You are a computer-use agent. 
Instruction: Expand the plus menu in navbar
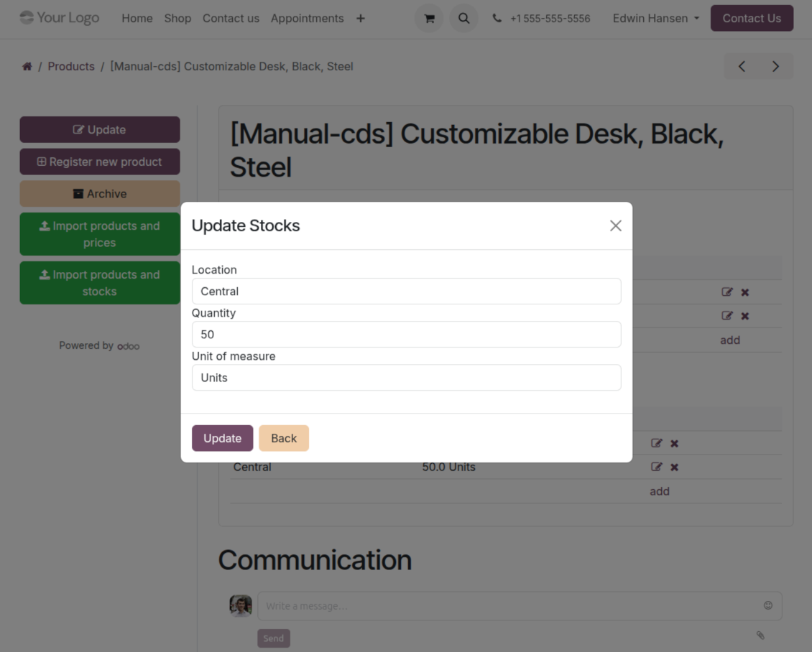(360, 19)
